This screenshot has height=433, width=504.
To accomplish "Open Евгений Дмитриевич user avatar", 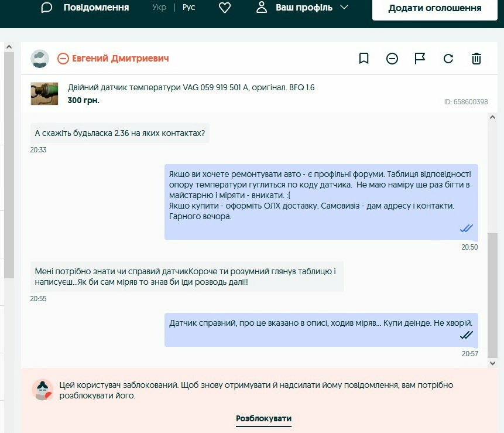I will [40, 59].
